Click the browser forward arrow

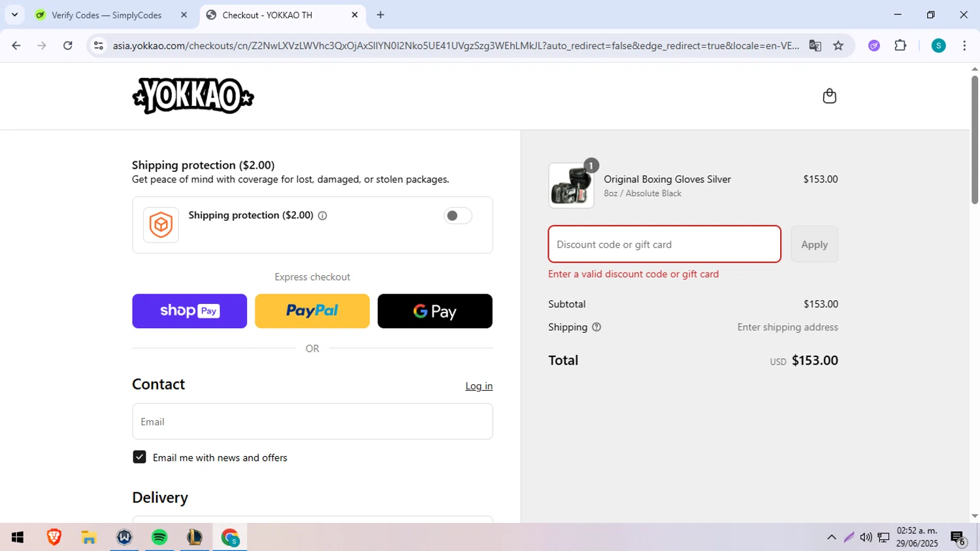[42, 46]
